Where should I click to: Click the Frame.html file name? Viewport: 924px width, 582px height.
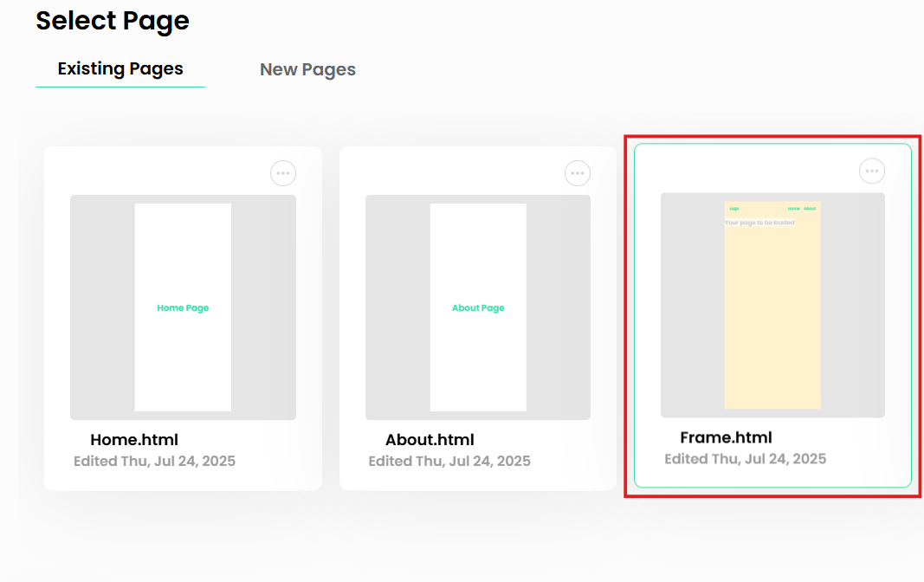click(x=726, y=437)
